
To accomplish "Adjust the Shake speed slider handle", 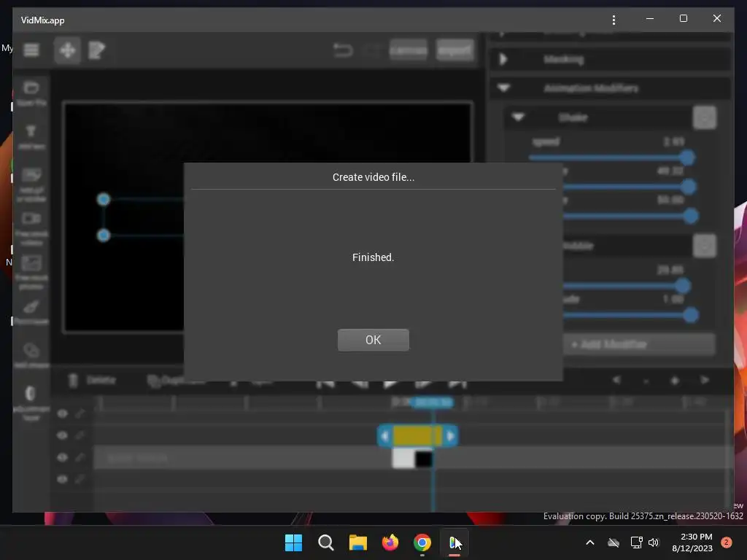I will pyautogui.click(x=686, y=157).
